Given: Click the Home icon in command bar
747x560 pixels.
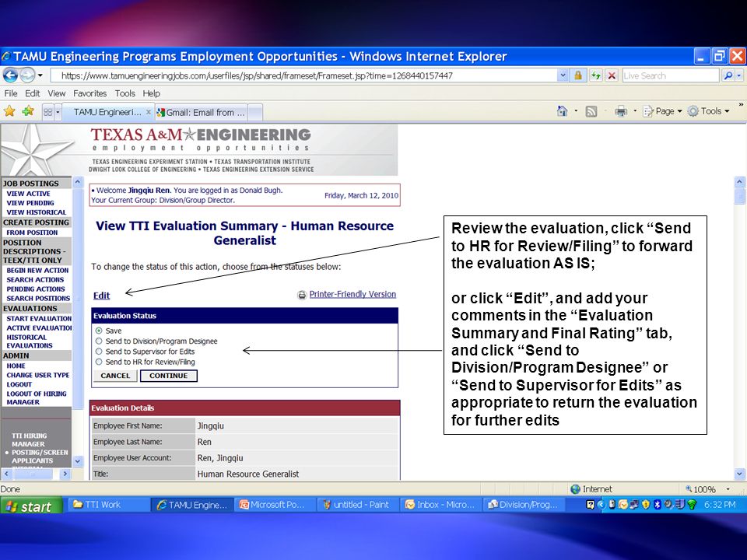Looking at the screenshot, I should coord(562,111).
